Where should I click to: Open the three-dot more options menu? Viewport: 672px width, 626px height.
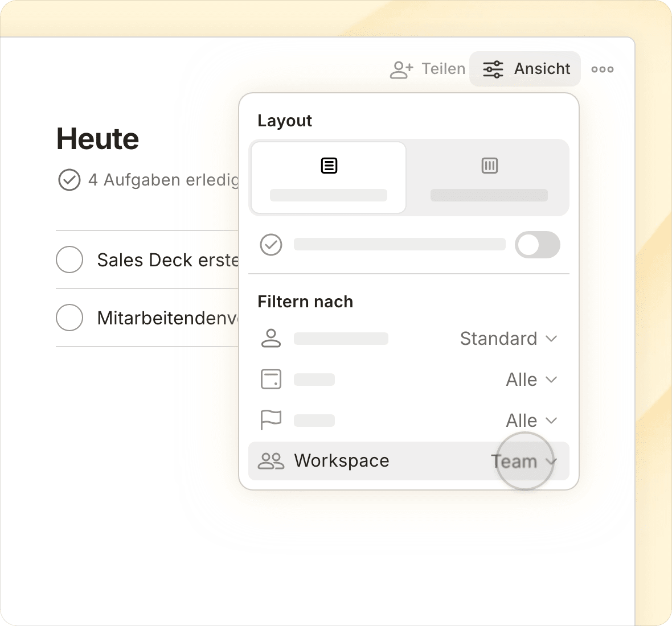(602, 69)
